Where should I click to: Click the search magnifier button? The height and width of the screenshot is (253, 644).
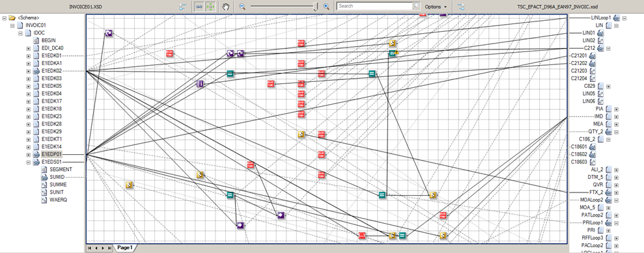click(x=417, y=6)
